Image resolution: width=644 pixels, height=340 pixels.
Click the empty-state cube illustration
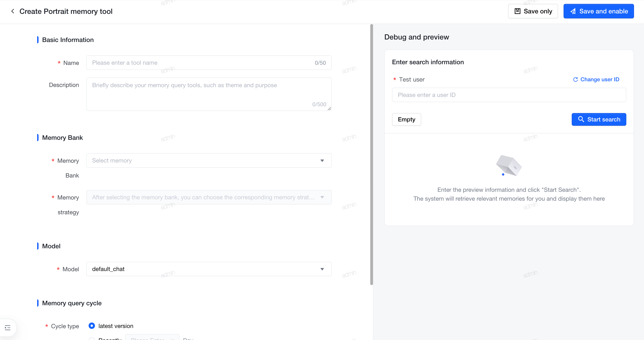click(509, 165)
